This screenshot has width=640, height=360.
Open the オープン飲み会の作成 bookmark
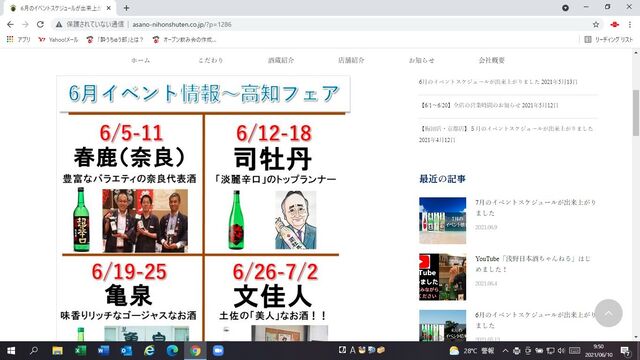coord(184,40)
